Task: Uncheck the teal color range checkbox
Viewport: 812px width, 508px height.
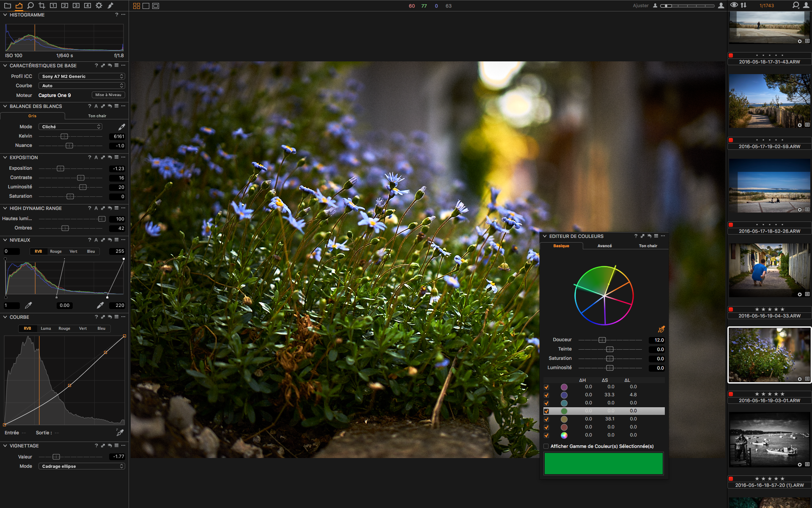Action: [546, 403]
